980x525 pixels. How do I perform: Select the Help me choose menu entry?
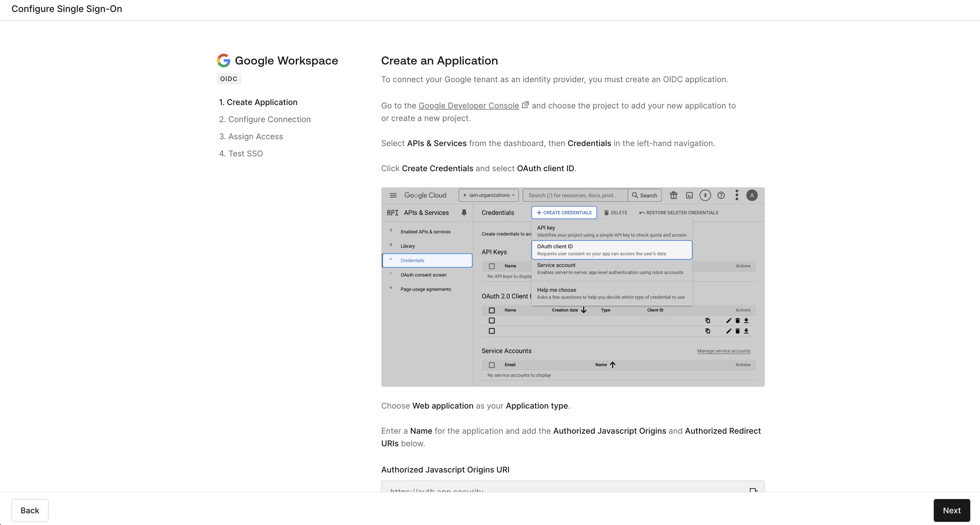coord(612,294)
